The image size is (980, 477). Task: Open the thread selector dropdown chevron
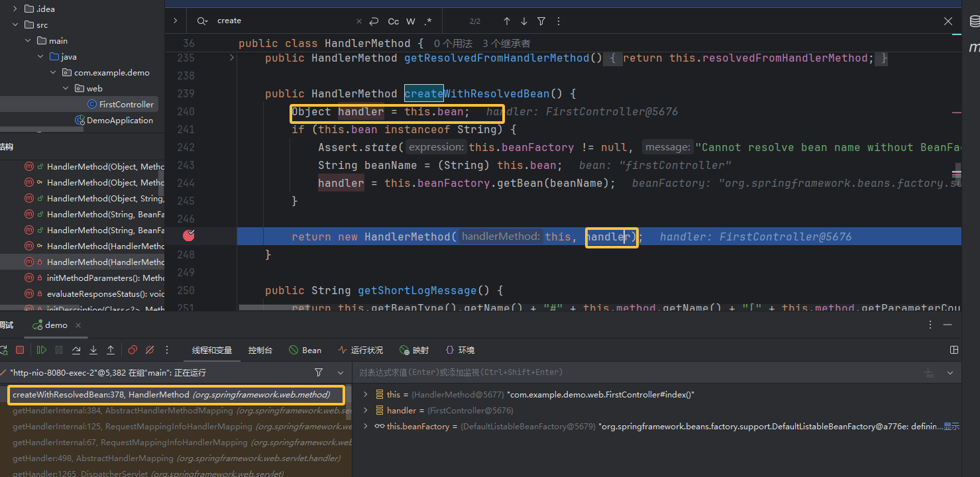pyautogui.click(x=341, y=373)
